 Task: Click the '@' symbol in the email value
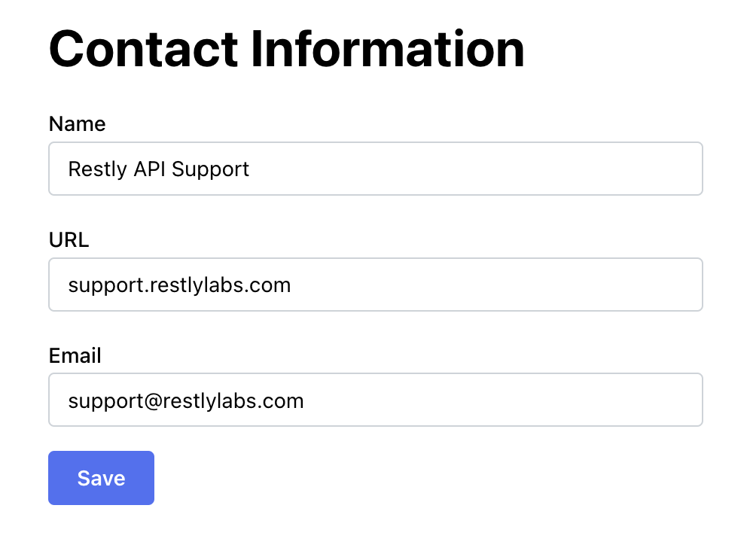(153, 401)
